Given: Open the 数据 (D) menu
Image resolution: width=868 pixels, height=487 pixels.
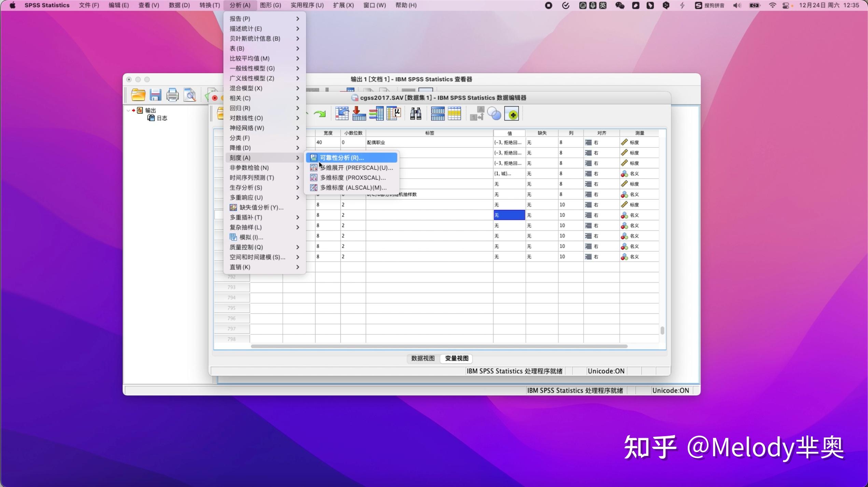Looking at the screenshot, I should [179, 5].
